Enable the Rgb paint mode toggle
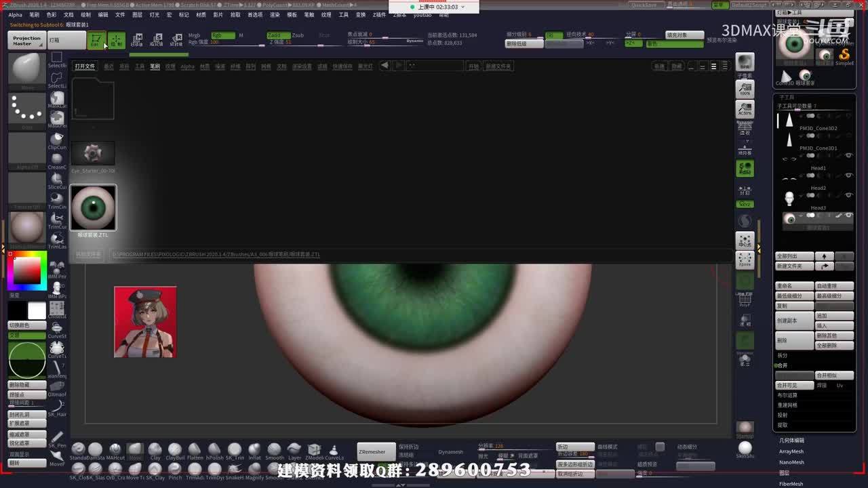The height and width of the screenshot is (488, 868). pos(223,35)
